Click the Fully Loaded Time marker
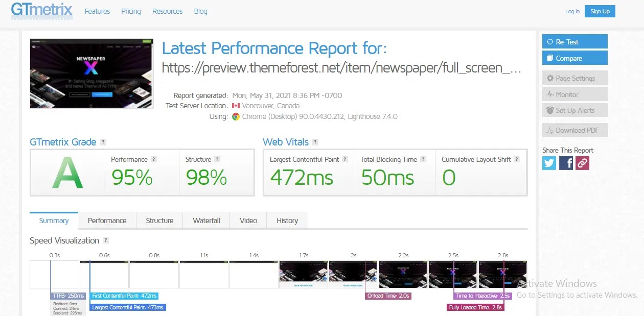Screen dimensions: 644x316 475,307
